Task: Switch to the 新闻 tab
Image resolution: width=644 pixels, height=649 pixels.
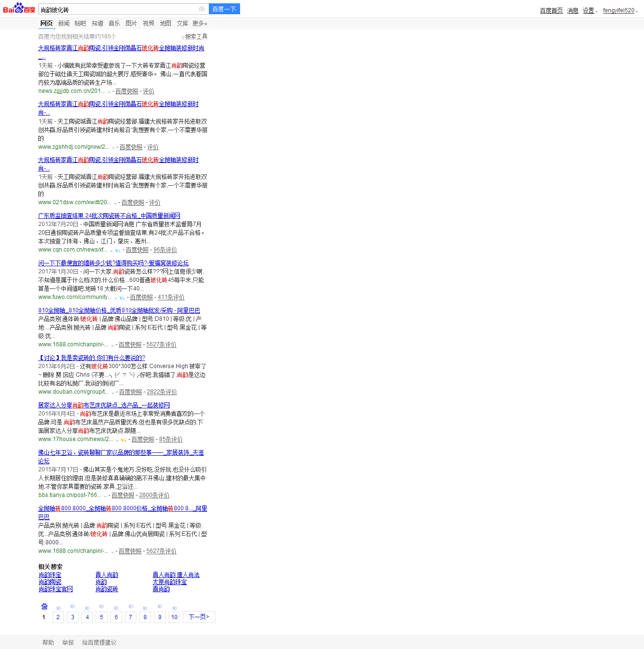Action: pyautogui.click(x=64, y=23)
